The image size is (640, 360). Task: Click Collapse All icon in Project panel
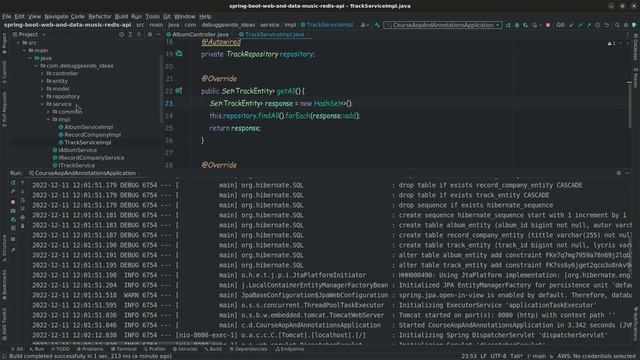(x=139, y=35)
